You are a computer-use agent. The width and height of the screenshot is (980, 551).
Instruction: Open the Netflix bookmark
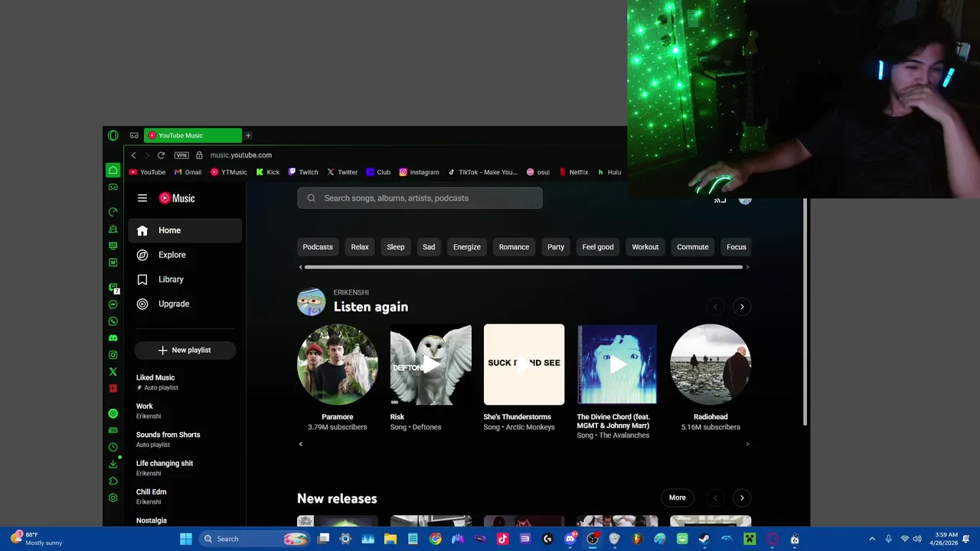click(x=574, y=172)
